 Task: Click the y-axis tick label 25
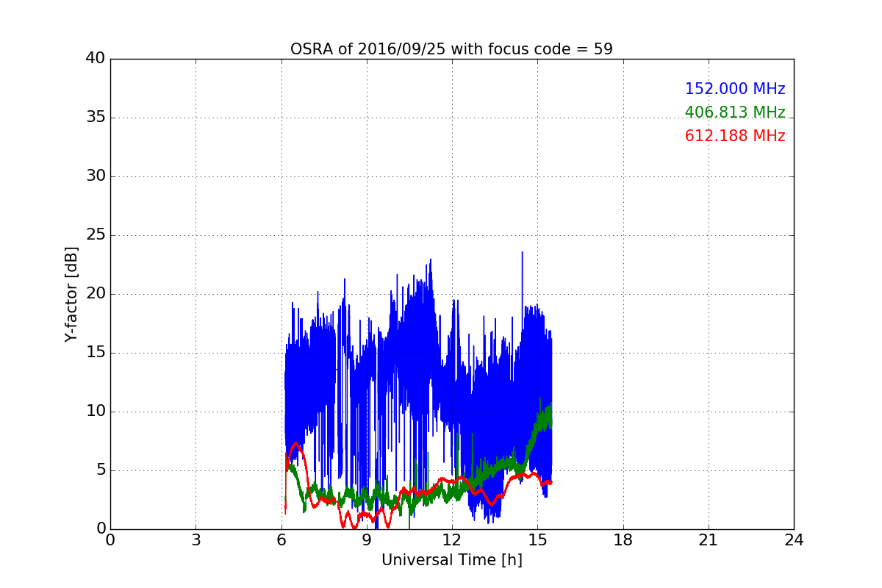coord(96,235)
